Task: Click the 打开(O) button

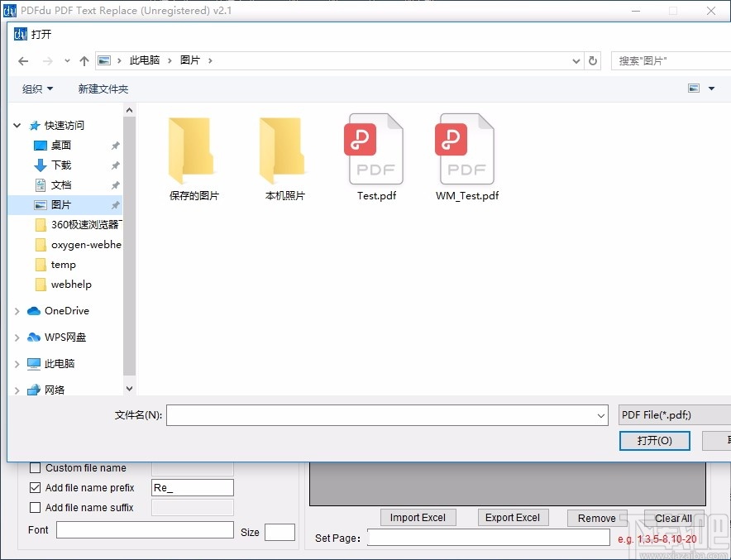Action: (654, 441)
